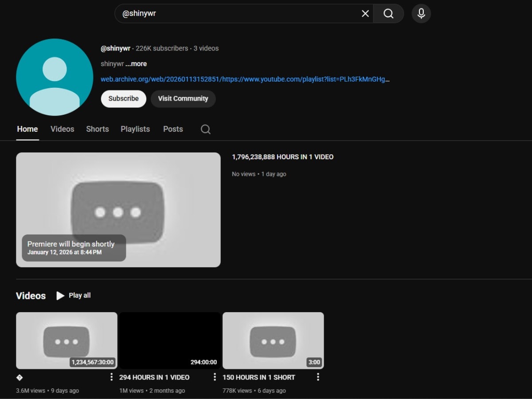Click the magnifying glass search button

[388, 14]
